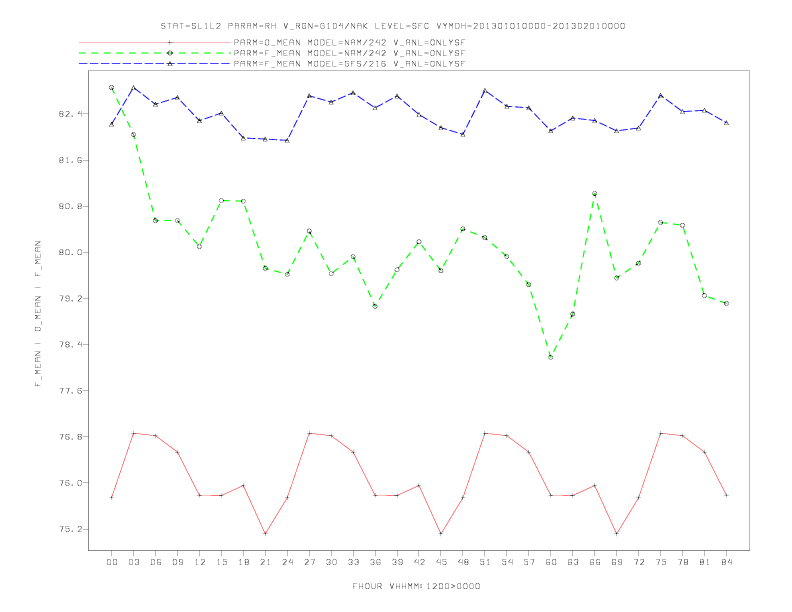Click the x-axis label FHOUR VHHMM: 1200>0000
This screenshot has width=792, height=612.
pyautogui.click(x=416, y=586)
